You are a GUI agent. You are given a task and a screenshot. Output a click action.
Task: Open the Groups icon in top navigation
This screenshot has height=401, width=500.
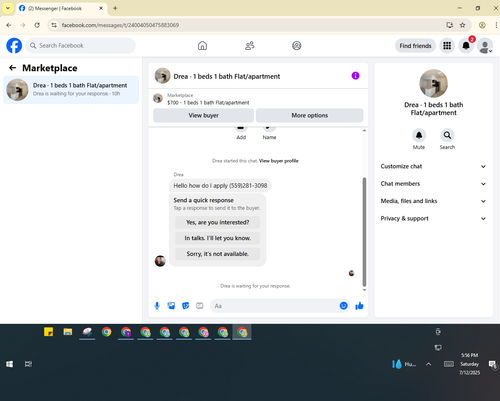297,46
